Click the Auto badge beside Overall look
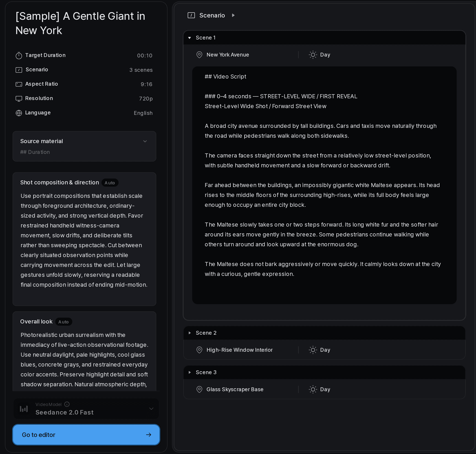 coord(64,322)
